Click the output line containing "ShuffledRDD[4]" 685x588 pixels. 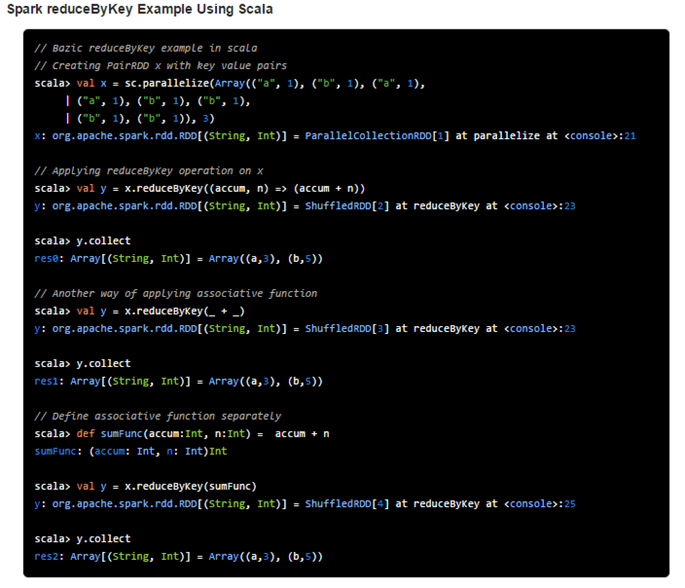[x=305, y=504]
